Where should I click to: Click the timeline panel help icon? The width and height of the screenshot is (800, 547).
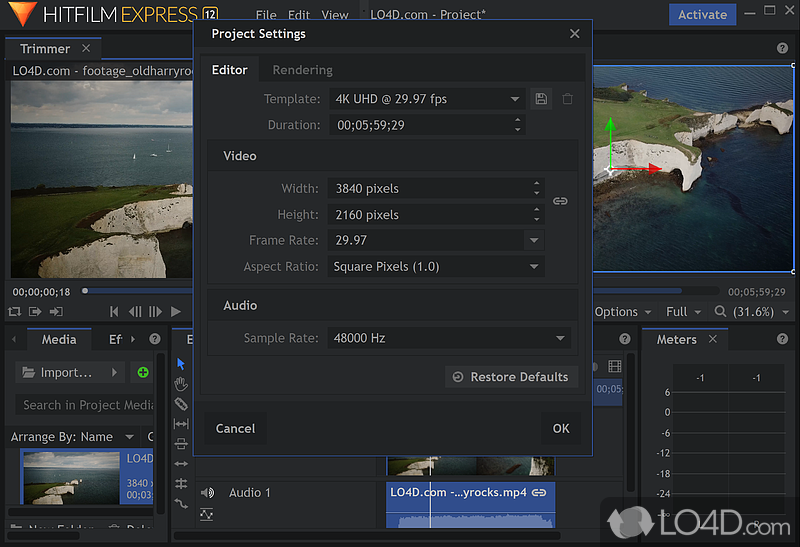624,339
